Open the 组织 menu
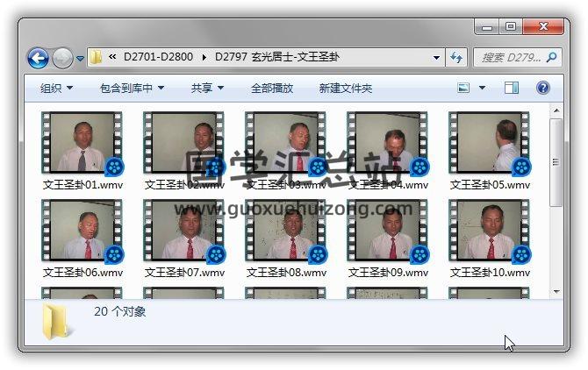The height and width of the screenshot is (370, 588). point(56,89)
